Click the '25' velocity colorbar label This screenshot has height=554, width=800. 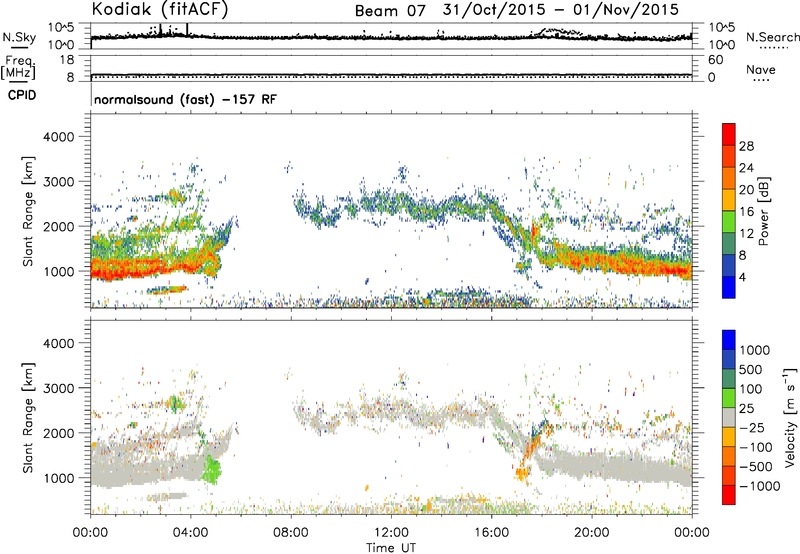(x=748, y=409)
